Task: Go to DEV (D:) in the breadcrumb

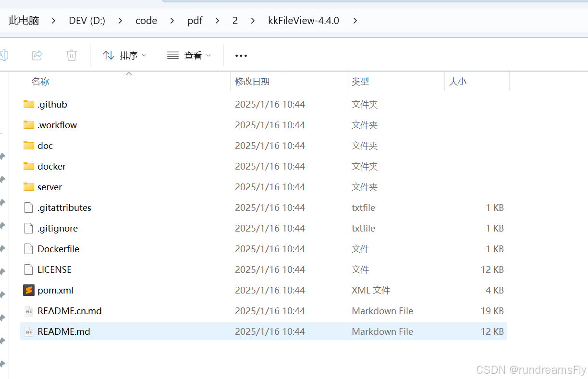Action: click(x=87, y=21)
